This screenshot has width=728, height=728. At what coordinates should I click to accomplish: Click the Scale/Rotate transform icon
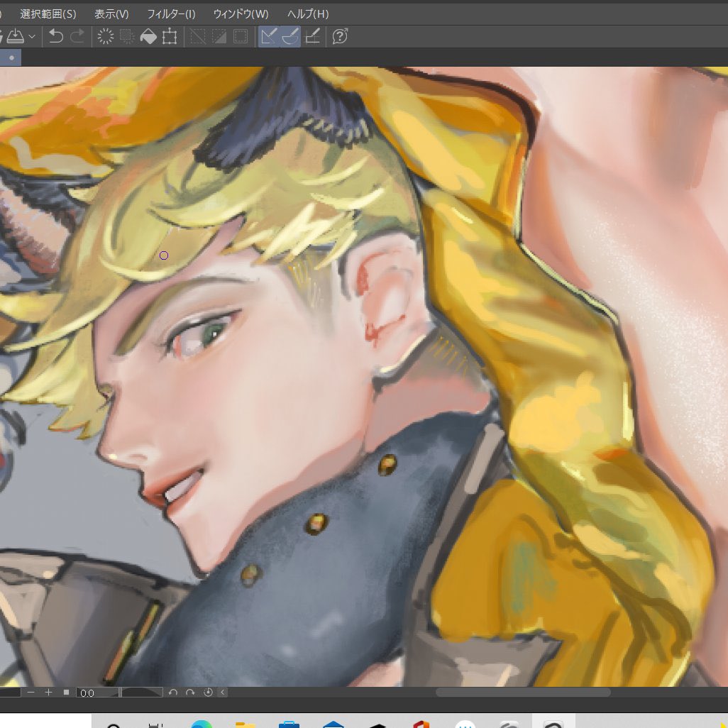170,36
